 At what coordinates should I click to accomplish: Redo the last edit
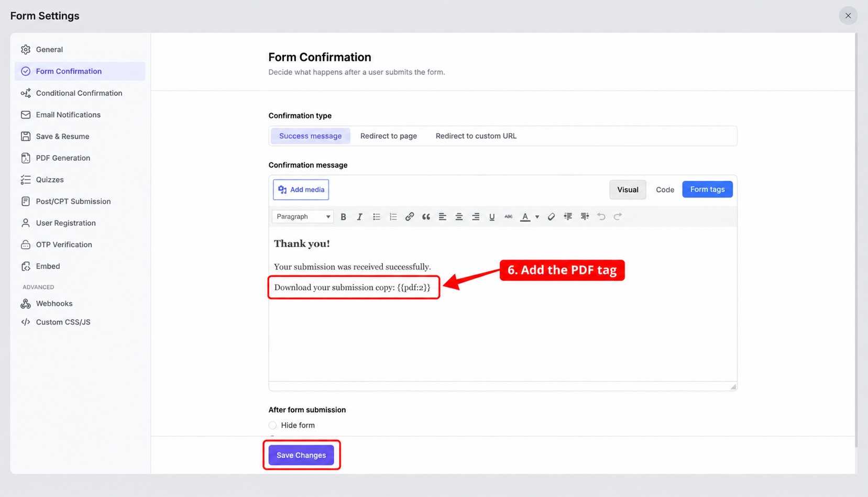(x=618, y=217)
